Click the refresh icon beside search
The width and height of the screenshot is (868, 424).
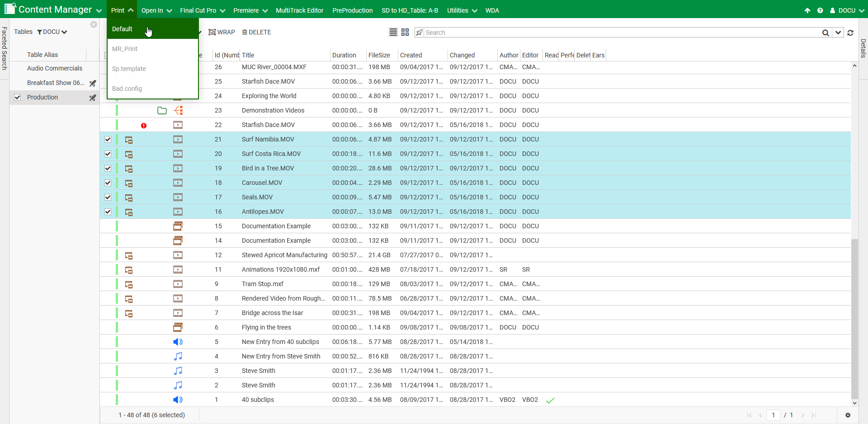tap(850, 33)
